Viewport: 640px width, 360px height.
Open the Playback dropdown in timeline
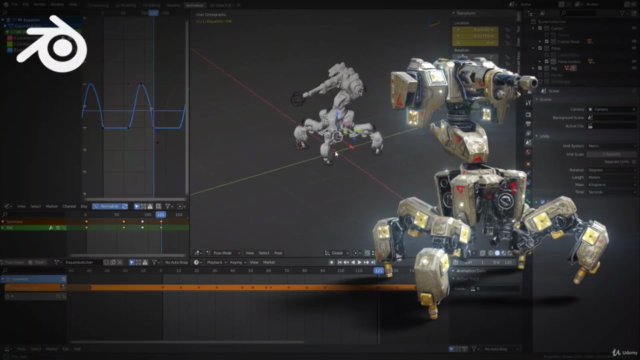click(x=216, y=262)
